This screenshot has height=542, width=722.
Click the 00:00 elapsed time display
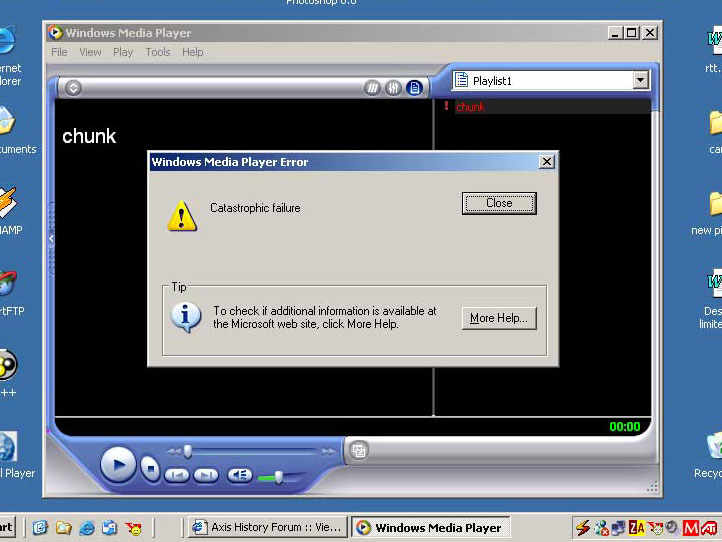click(x=624, y=427)
